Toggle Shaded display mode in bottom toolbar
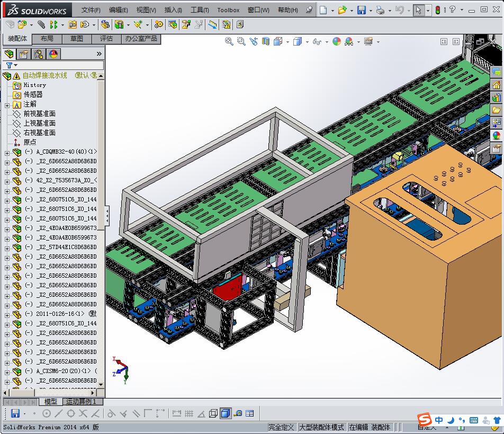504x434 pixels. tap(226, 413)
